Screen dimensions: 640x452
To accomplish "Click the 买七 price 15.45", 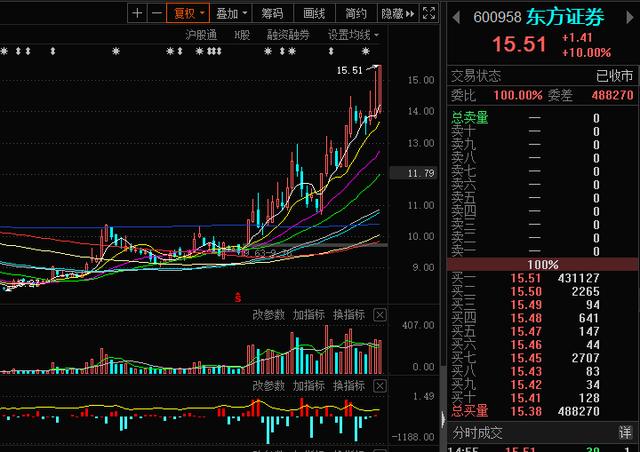I will [526, 358].
